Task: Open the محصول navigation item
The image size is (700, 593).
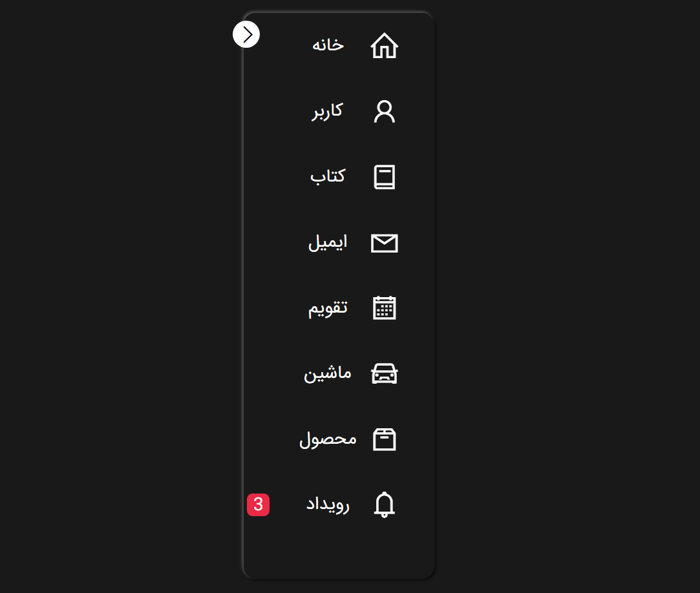Action: (346, 439)
